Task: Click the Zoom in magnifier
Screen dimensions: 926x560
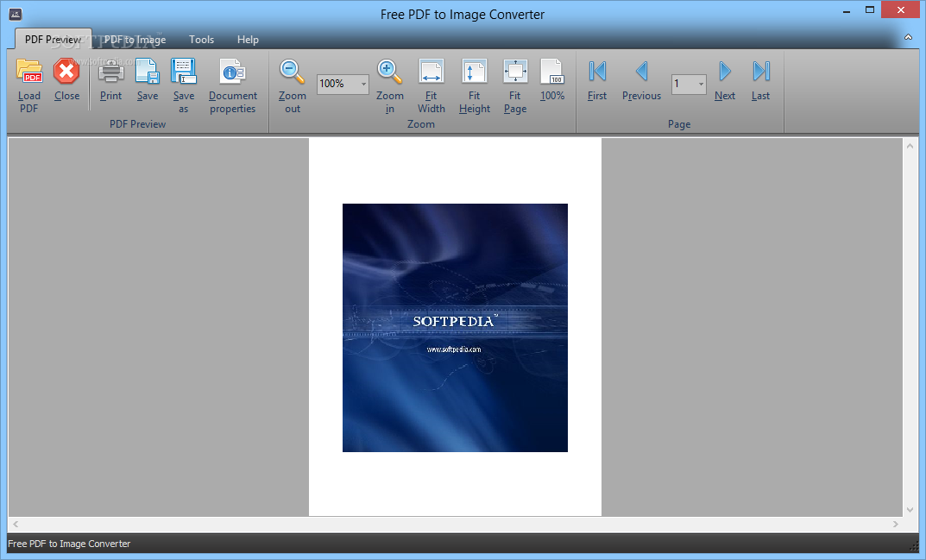Action: click(390, 72)
